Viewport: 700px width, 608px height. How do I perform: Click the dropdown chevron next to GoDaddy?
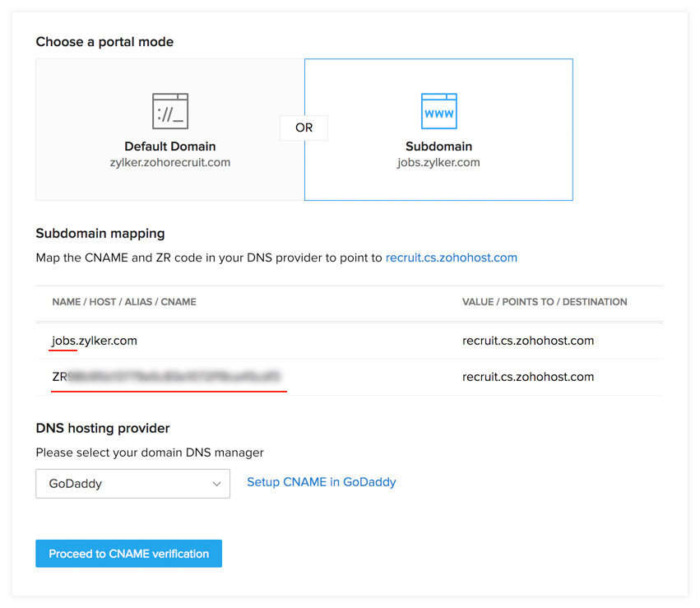pos(216,484)
